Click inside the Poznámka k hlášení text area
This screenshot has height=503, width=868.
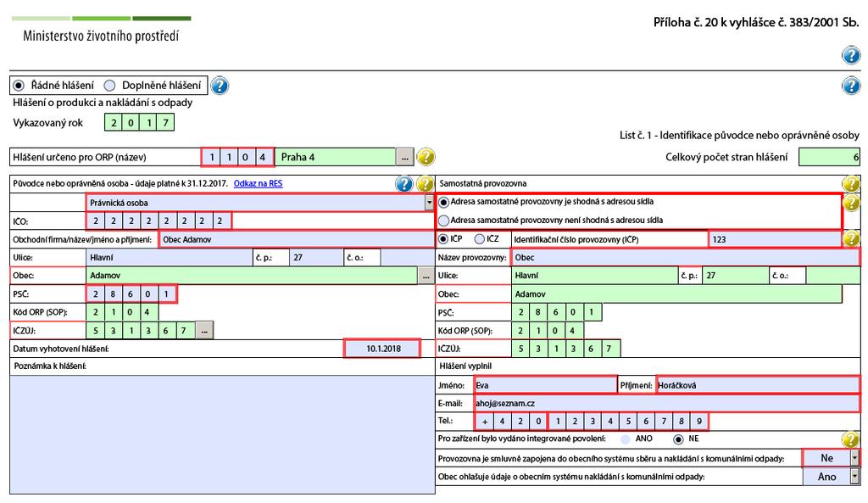click(x=222, y=434)
